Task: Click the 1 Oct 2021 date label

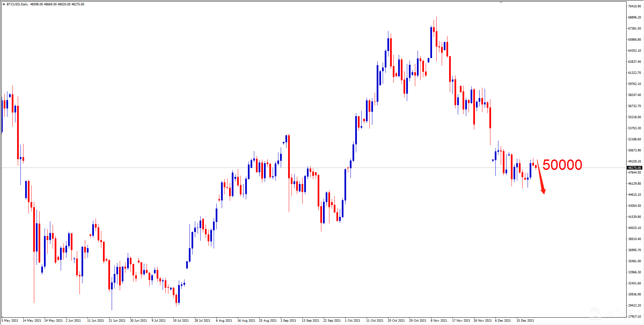Action: point(352,321)
